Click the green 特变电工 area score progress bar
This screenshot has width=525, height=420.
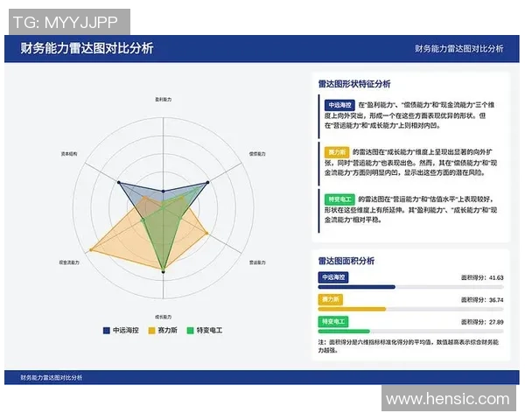pos(411,332)
